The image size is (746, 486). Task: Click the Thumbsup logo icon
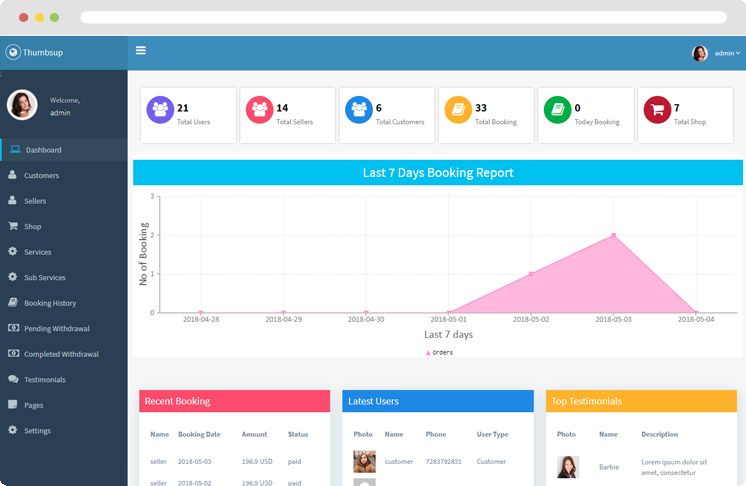coord(13,52)
